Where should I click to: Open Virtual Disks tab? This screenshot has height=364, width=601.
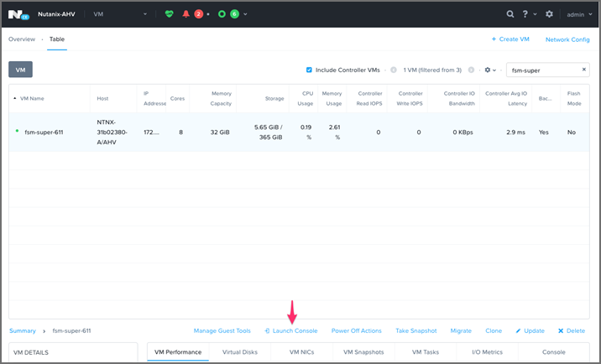click(240, 351)
